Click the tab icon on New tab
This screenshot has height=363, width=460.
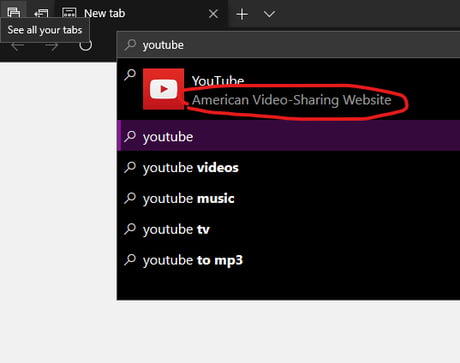tap(69, 13)
